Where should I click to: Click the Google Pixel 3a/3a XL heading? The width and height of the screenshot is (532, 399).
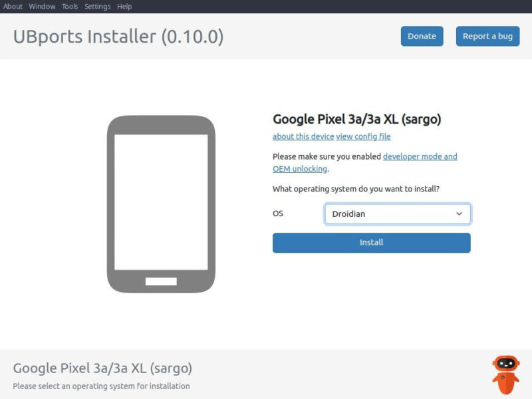tap(356, 120)
